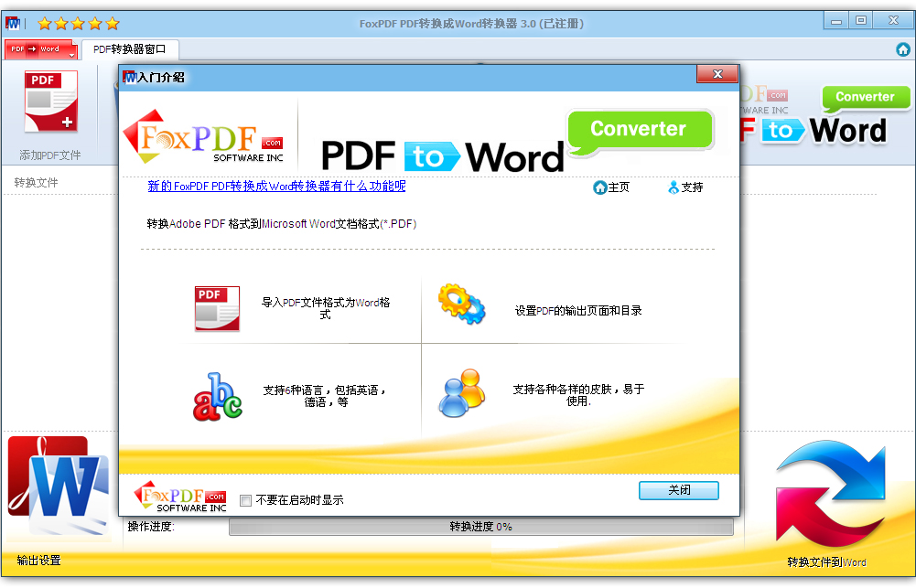Click the import PDF file icon
The image size is (916, 588).
pos(217,309)
